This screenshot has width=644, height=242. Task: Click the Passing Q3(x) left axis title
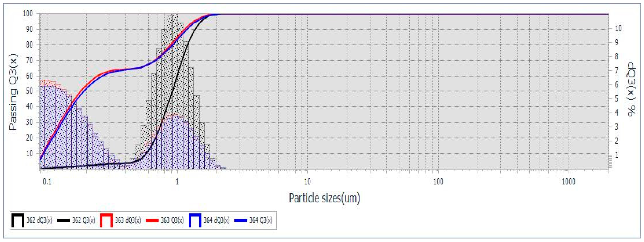pyautogui.click(x=13, y=92)
